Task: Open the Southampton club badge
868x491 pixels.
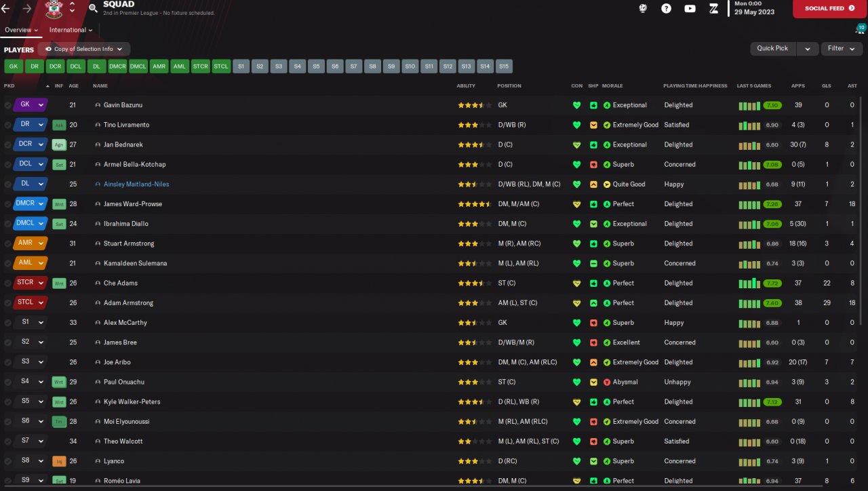Action: click(x=54, y=9)
